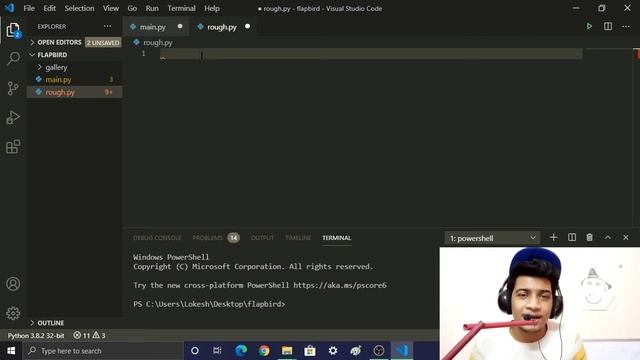Click the PowerShell prompt in the terminal
Viewport: 640px width, 360px height.
click(209, 304)
